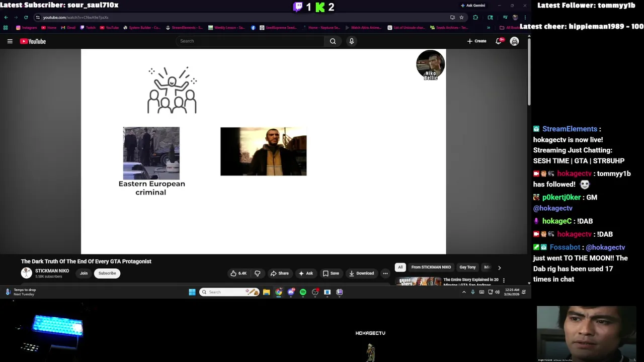Open the List of Unicode characters bookmark
Viewport: 644px width, 362px height.
(406, 28)
